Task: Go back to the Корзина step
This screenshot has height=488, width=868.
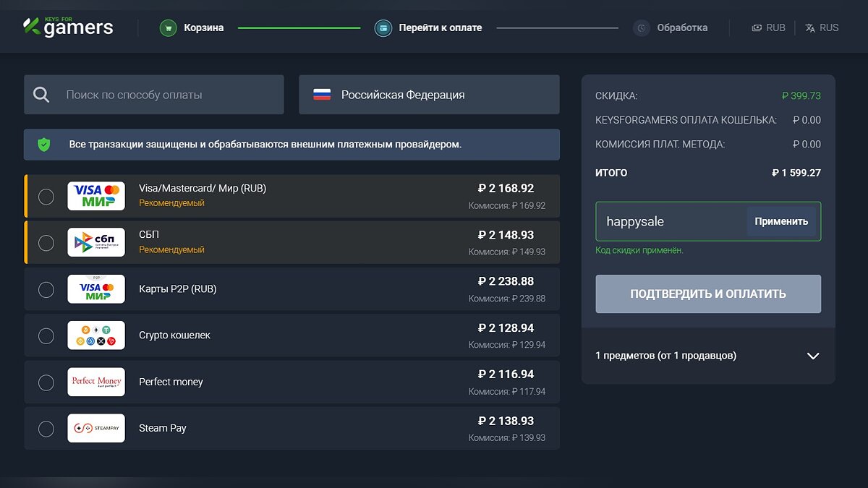Action: [x=202, y=28]
